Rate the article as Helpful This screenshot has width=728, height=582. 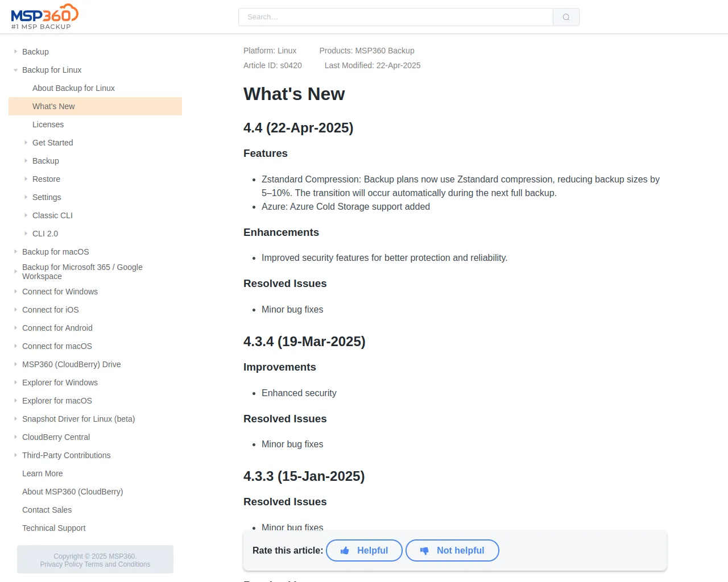(364, 550)
